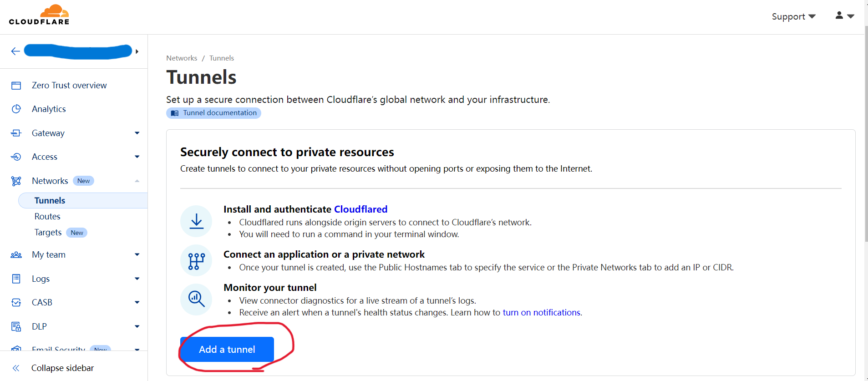Click the Zero Trust overview icon
Viewport: 868px width, 381px height.
pyautogui.click(x=16, y=86)
